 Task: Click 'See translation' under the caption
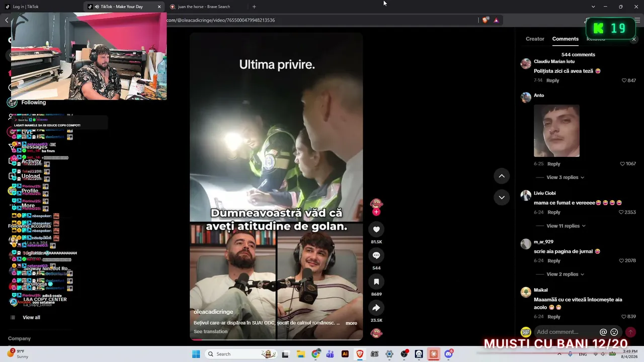[210, 331]
